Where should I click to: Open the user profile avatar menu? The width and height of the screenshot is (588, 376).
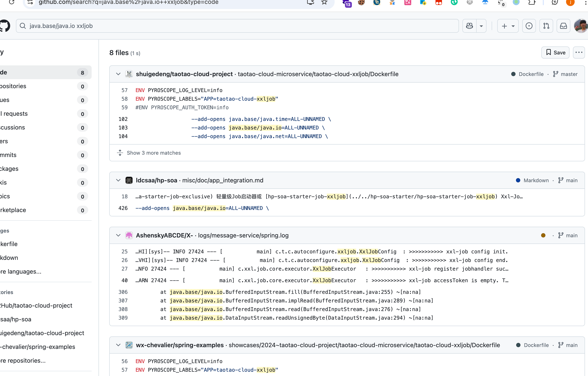point(581,26)
